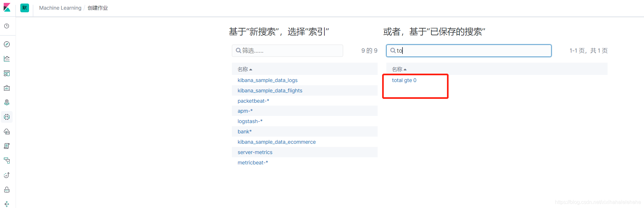This screenshot has width=644, height=208.
Task: Choose apm-* index pattern
Action: (x=245, y=111)
